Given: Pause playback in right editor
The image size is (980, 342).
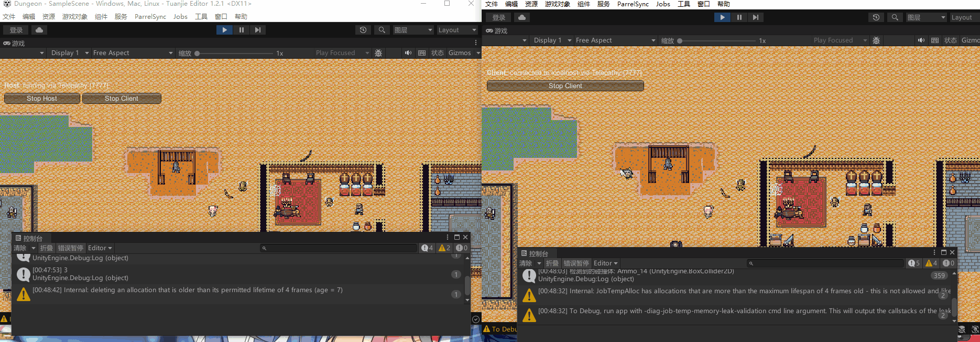Looking at the screenshot, I should (739, 17).
